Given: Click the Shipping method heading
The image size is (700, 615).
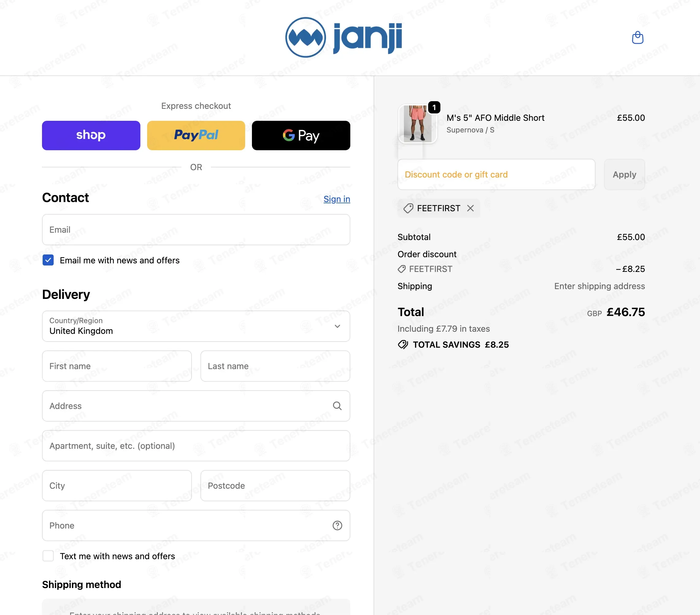Looking at the screenshot, I should (82, 585).
